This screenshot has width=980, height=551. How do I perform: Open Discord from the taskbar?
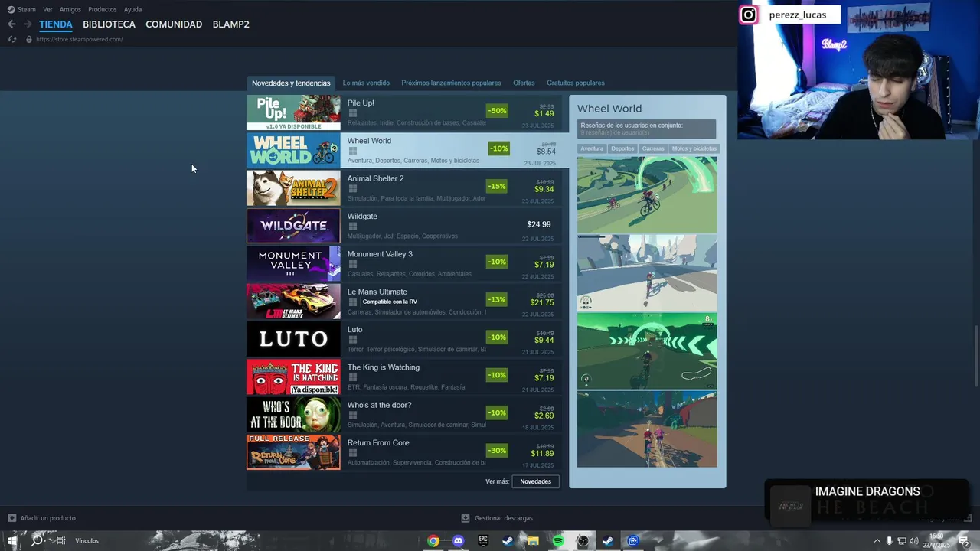pos(458,541)
